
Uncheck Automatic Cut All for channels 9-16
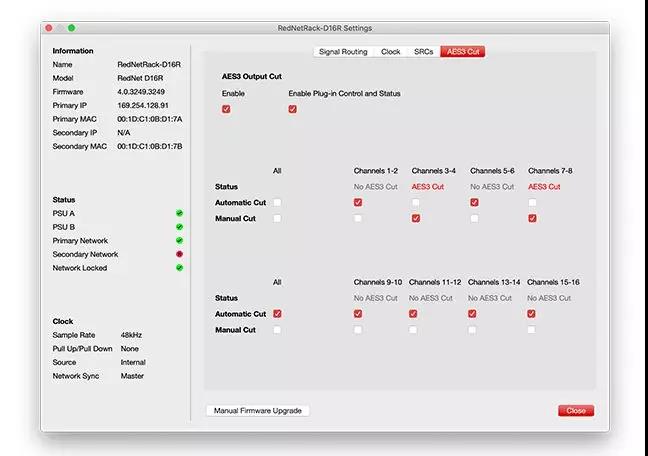pyautogui.click(x=277, y=314)
